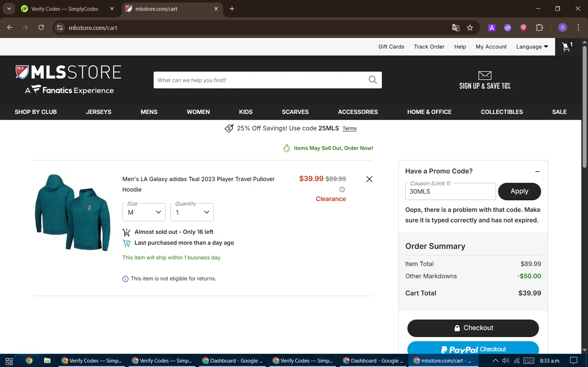
Task: Click the browser back arrow
Action: [10, 27]
